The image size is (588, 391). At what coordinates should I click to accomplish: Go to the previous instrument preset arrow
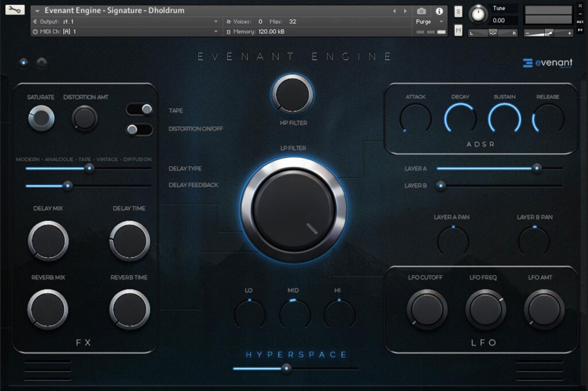click(x=394, y=11)
